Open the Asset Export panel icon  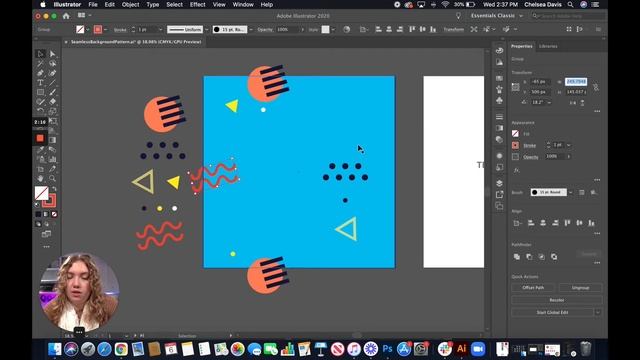[x=499, y=195]
